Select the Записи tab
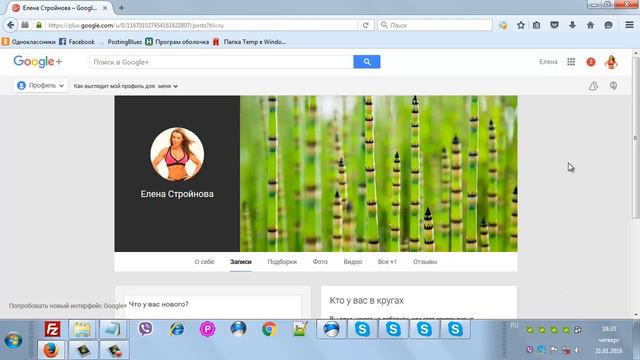 (240, 262)
